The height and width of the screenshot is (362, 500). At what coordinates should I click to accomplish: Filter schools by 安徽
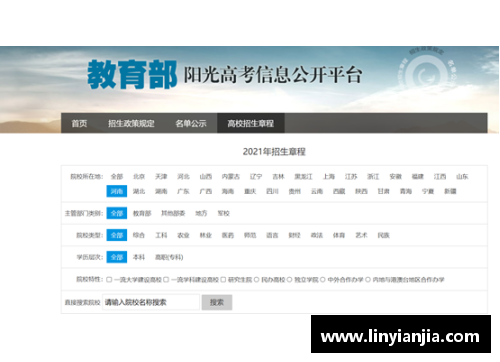click(395, 176)
